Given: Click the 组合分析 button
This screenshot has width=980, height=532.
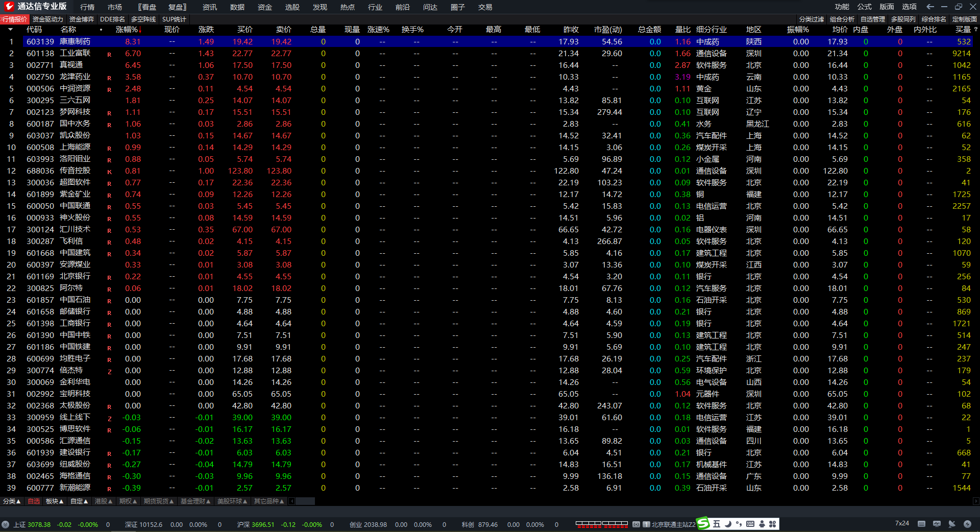Looking at the screenshot, I should (x=842, y=19).
